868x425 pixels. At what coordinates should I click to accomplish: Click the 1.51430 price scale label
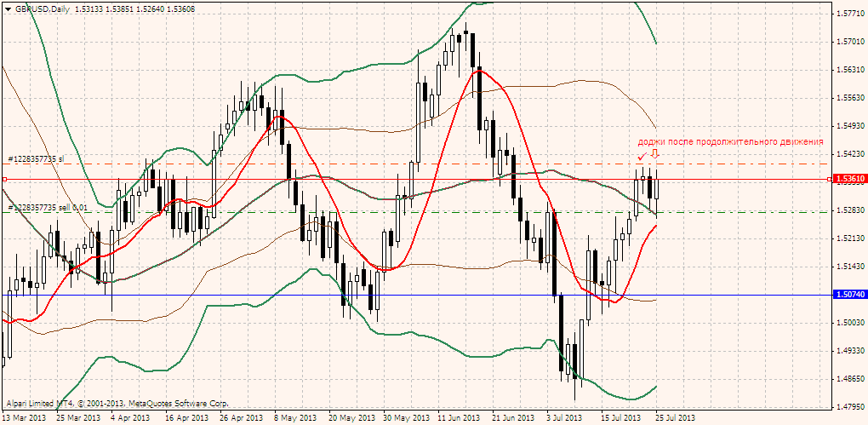click(851, 267)
